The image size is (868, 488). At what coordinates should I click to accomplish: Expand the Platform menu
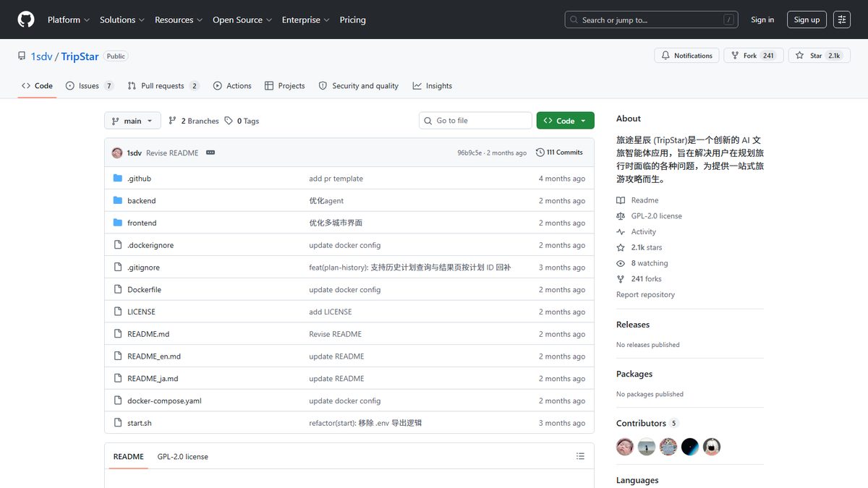[x=69, y=20]
